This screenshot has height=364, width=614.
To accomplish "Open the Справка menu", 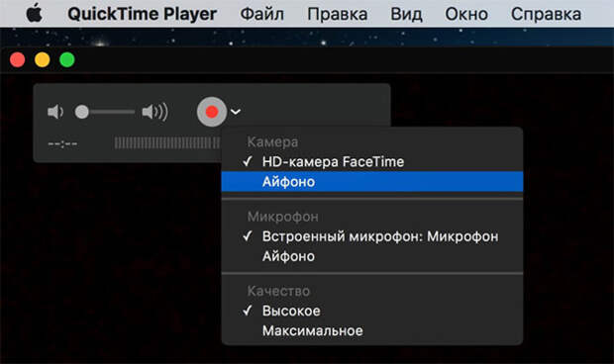I will [546, 14].
